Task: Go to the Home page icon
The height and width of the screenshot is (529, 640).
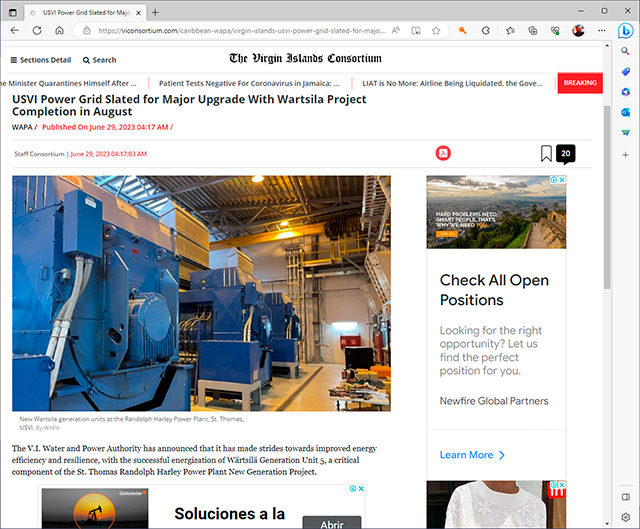Action: coord(60,31)
